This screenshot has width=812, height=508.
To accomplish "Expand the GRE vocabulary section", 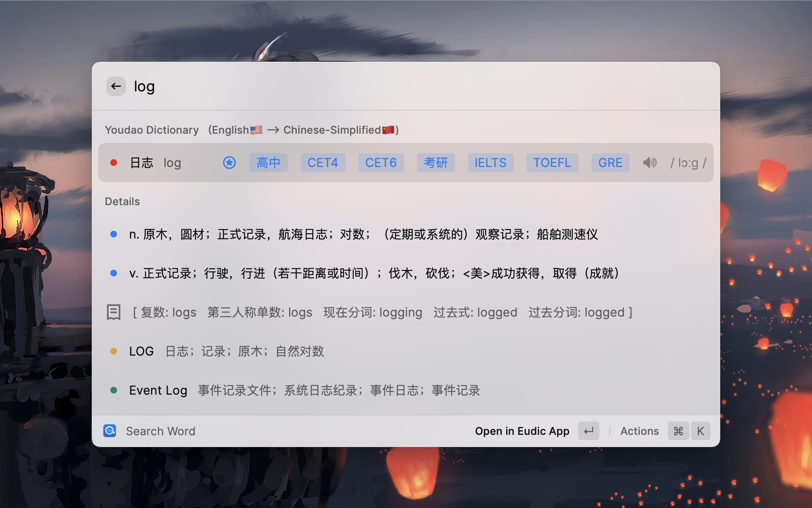I will [610, 163].
